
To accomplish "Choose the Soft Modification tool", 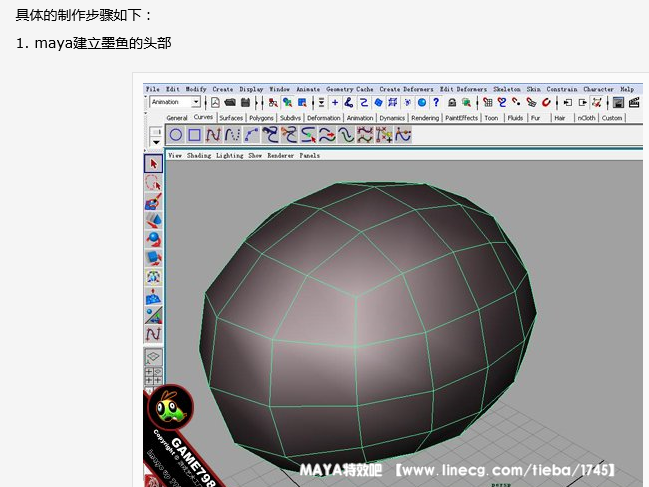I will click(x=154, y=296).
